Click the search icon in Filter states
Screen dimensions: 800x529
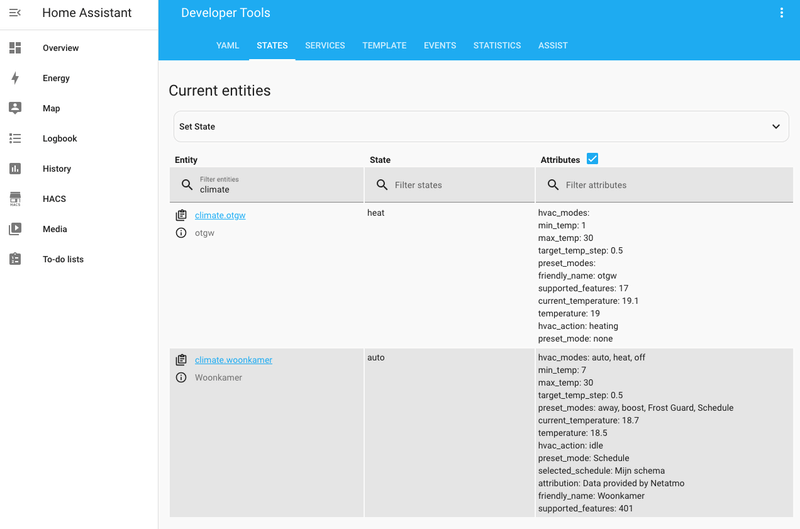[x=382, y=185]
